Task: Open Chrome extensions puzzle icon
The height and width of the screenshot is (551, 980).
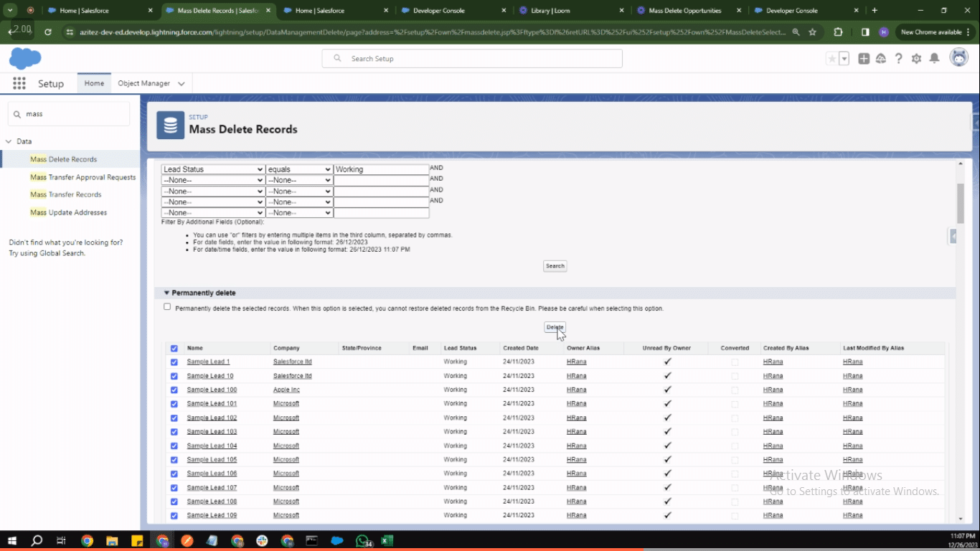Action: (838, 32)
